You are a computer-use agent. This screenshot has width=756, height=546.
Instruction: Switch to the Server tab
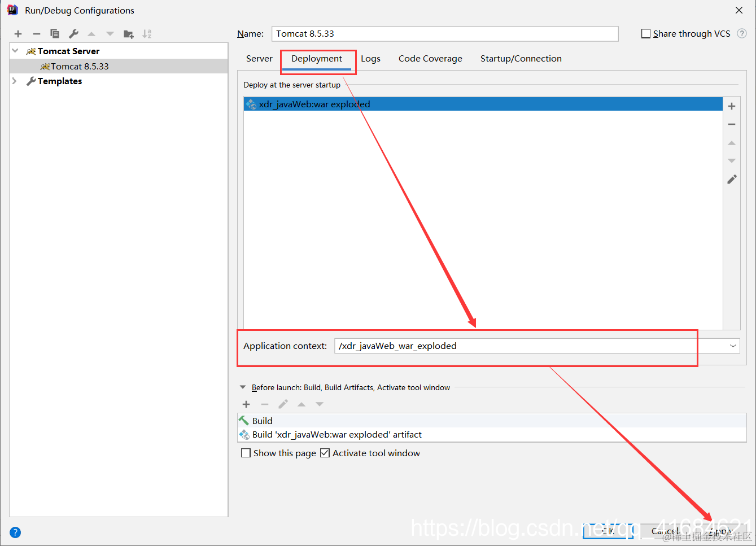259,59
